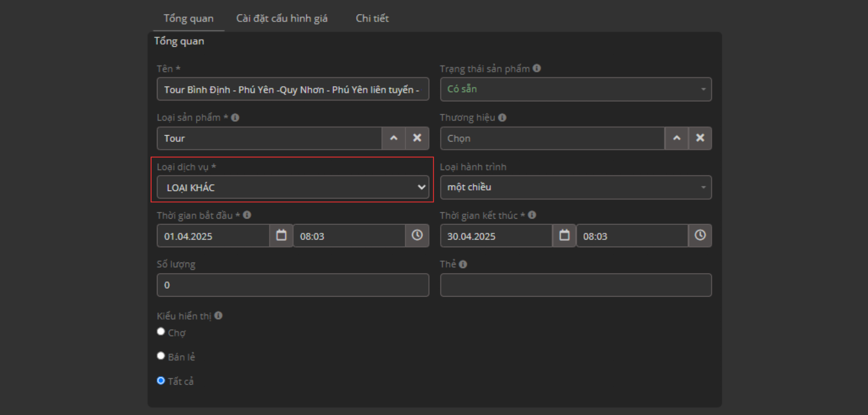
Task: Expand the Loại hành trình dropdown
Action: coord(575,187)
